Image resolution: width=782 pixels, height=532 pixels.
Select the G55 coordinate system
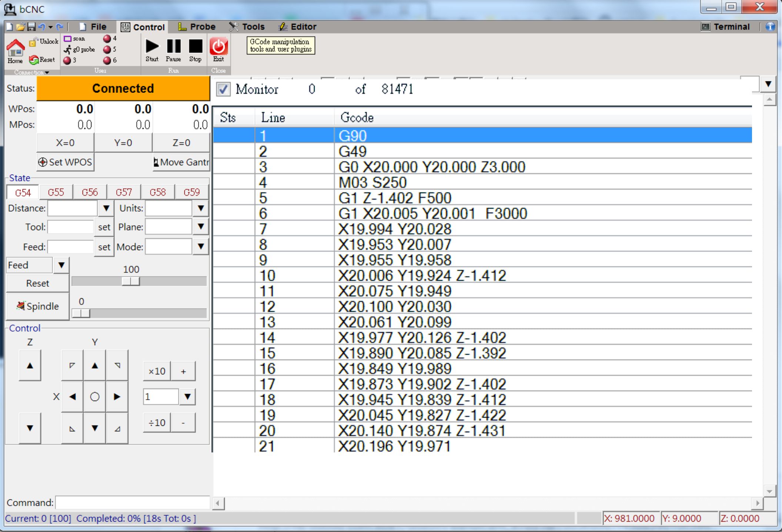[x=56, y=192]
